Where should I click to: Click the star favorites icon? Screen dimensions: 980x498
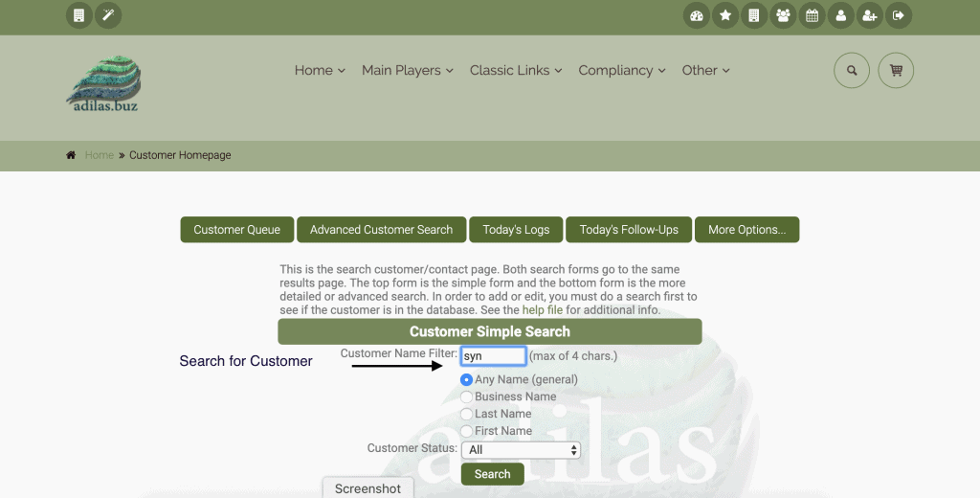(x=725, y=15)
